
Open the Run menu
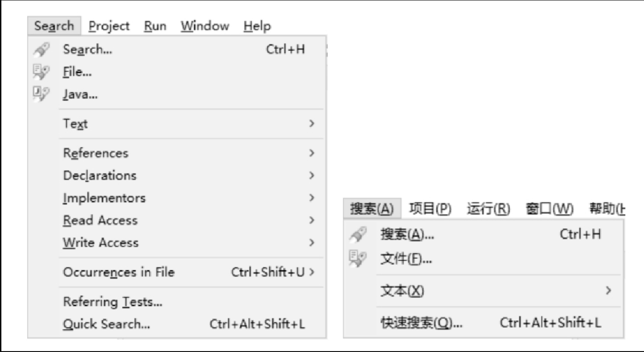pos(155,26)
